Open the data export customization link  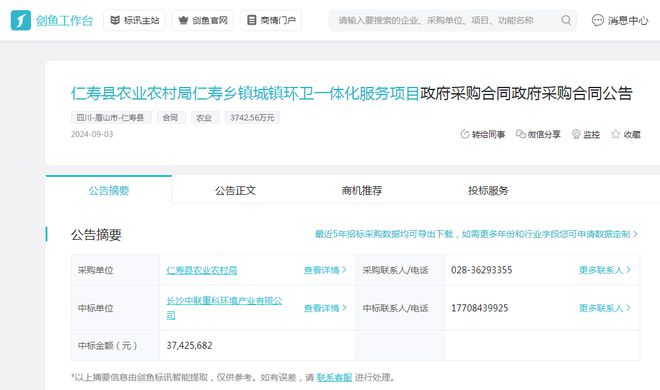click(476, 234)
